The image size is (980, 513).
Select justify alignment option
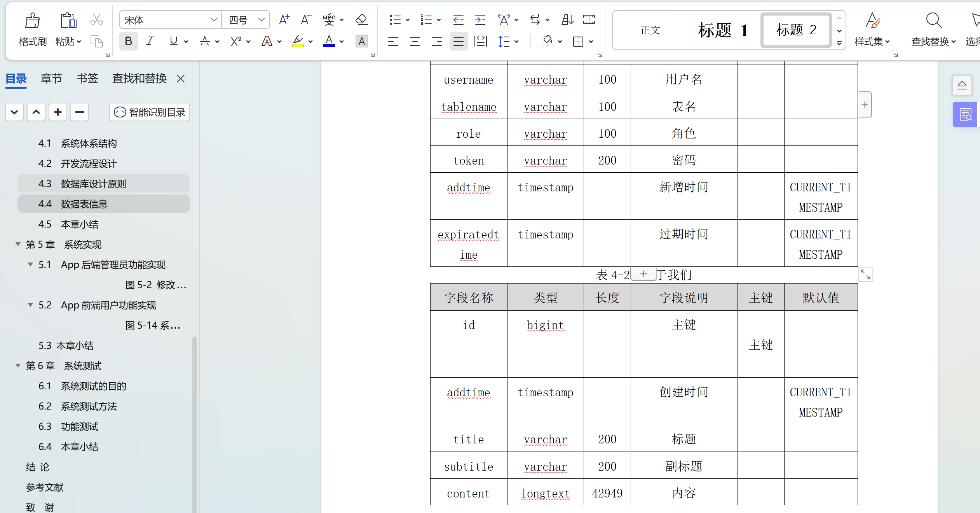459,41
